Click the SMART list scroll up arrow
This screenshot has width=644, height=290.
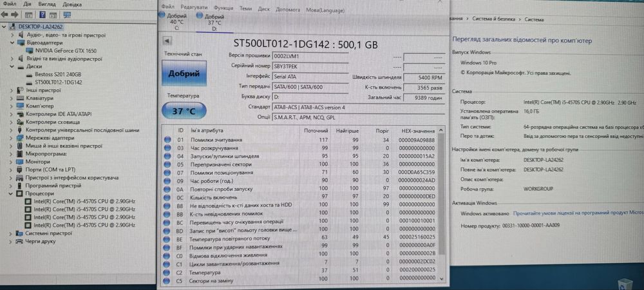pyautogui.click(x=442, y=130)
